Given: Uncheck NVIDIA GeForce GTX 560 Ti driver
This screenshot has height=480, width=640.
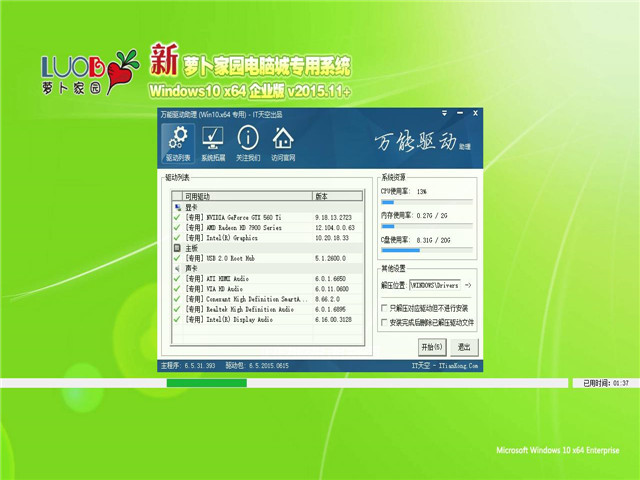Looking at the screenshot, I should click(x=177, y=218).
